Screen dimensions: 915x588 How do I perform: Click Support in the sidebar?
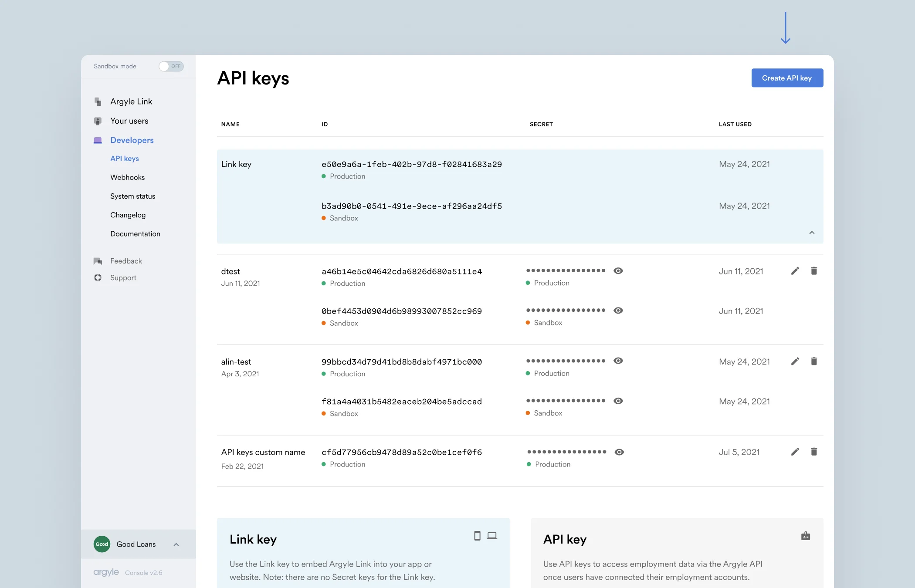(123, 277)
